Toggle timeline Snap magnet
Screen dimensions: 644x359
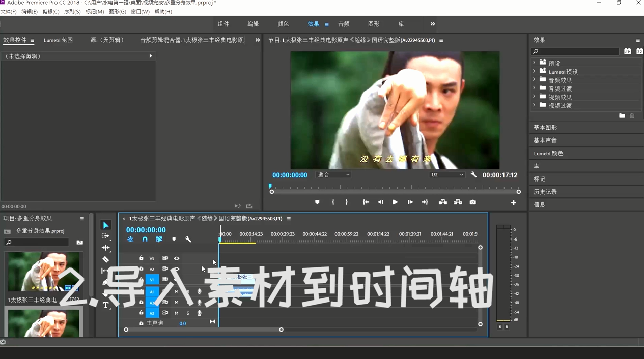tap(145, 239)
